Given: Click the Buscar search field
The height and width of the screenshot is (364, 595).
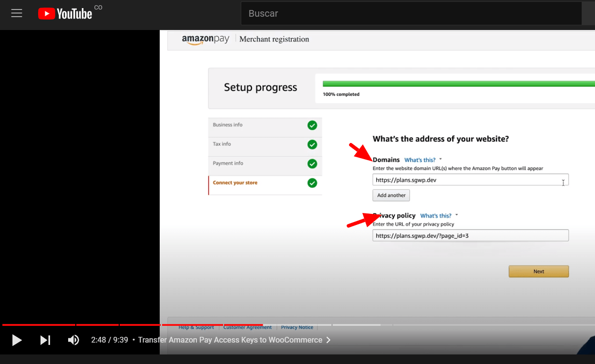Looking at the screenshot, I should point(411,13).
